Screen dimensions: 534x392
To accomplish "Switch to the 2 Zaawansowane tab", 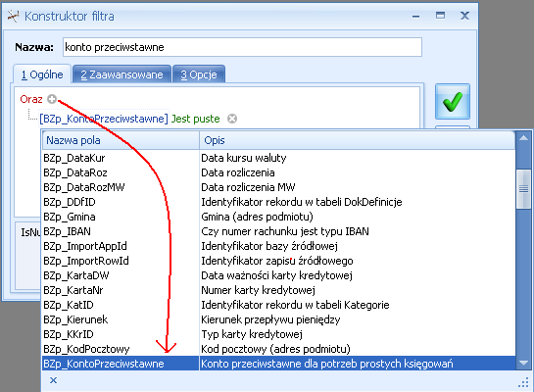I will point(121,74).
